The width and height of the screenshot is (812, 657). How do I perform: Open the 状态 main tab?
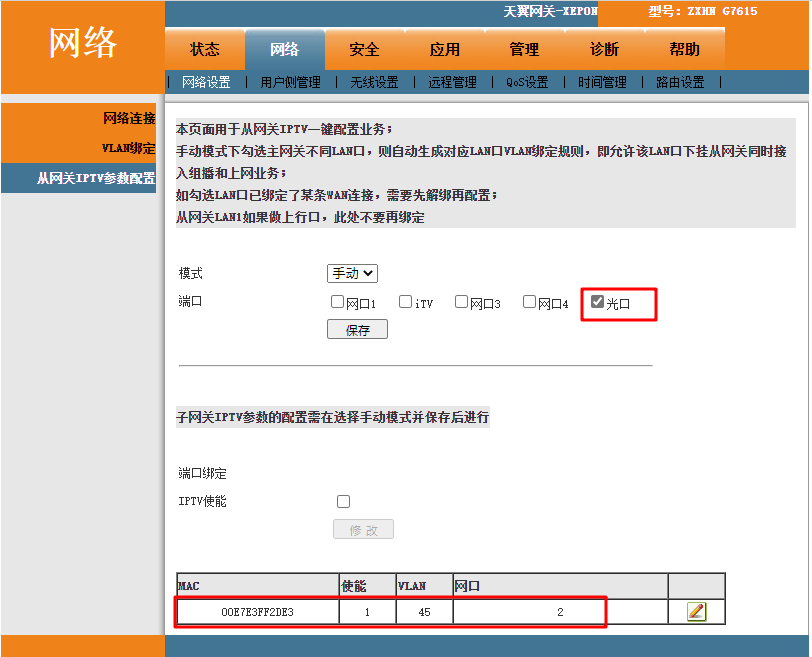tap(205, 49)
